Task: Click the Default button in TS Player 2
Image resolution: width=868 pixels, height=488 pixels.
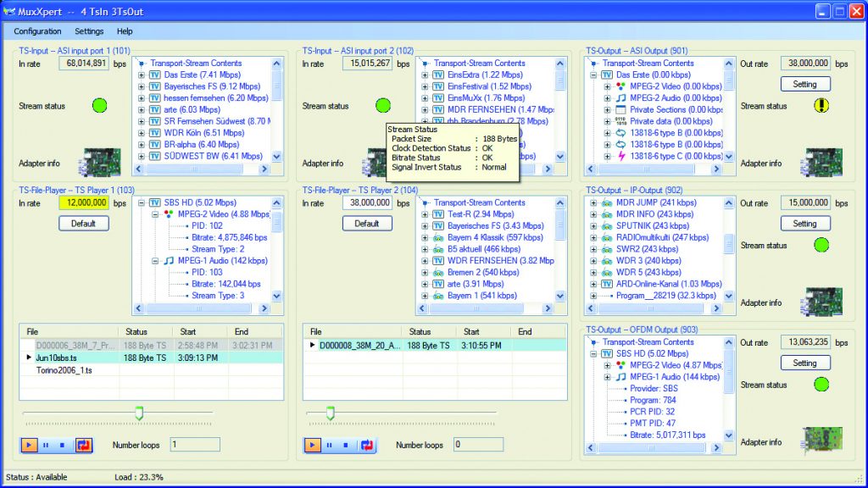Action: (367, 224)
